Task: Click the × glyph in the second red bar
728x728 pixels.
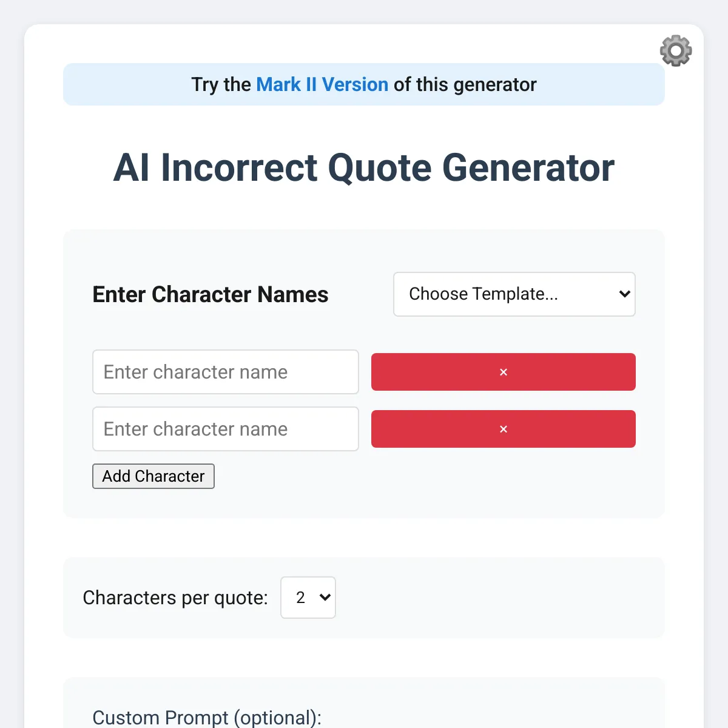Action: coord(504,429)
